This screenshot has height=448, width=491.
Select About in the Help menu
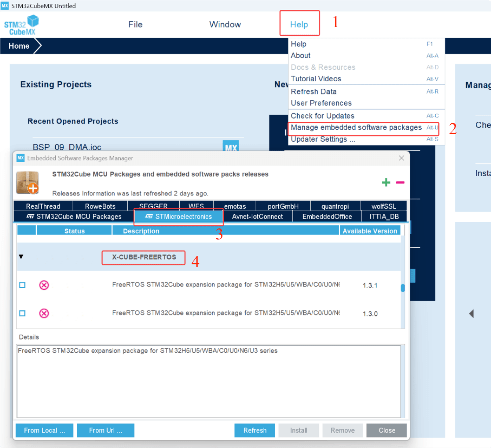coord(367,56)
